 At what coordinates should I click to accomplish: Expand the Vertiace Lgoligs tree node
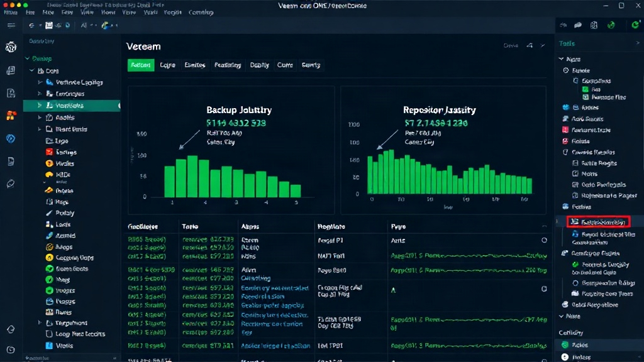coord(40,82)
